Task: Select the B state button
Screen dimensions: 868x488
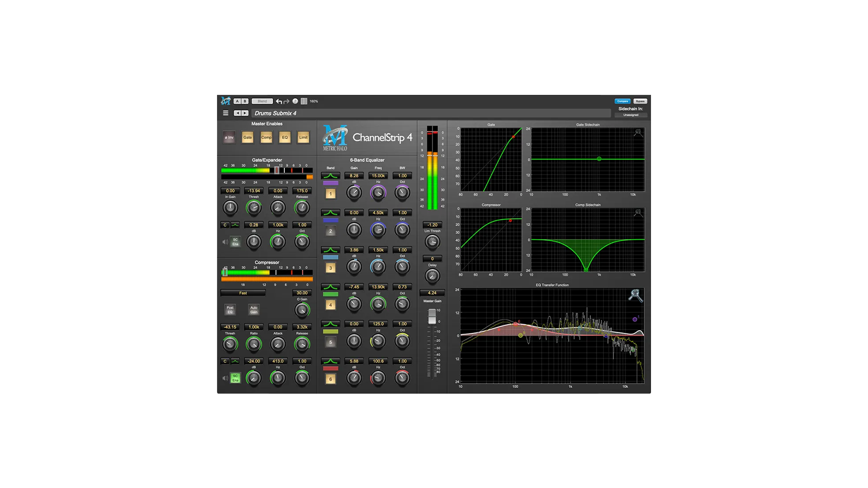Action: (245, 101)
